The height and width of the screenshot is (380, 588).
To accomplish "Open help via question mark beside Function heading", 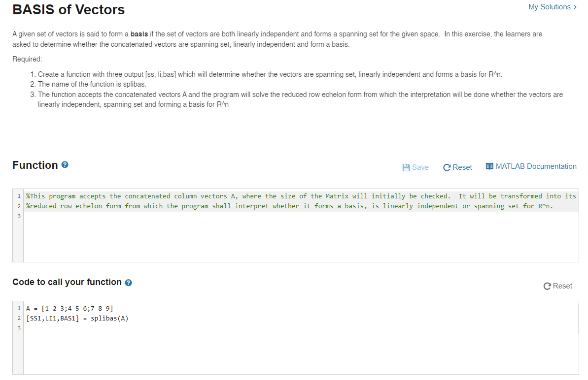I will [x=65, y=165].
